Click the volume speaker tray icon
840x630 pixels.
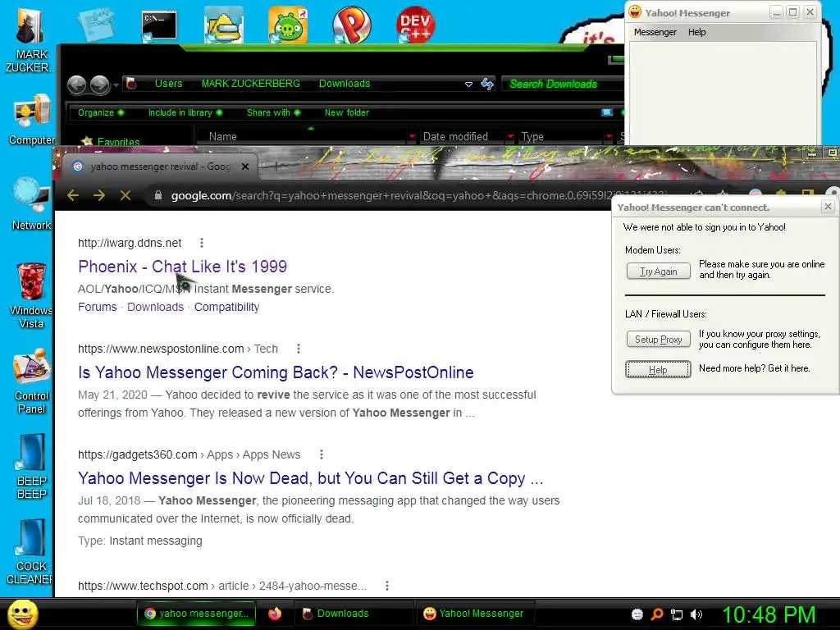[696, 614]
